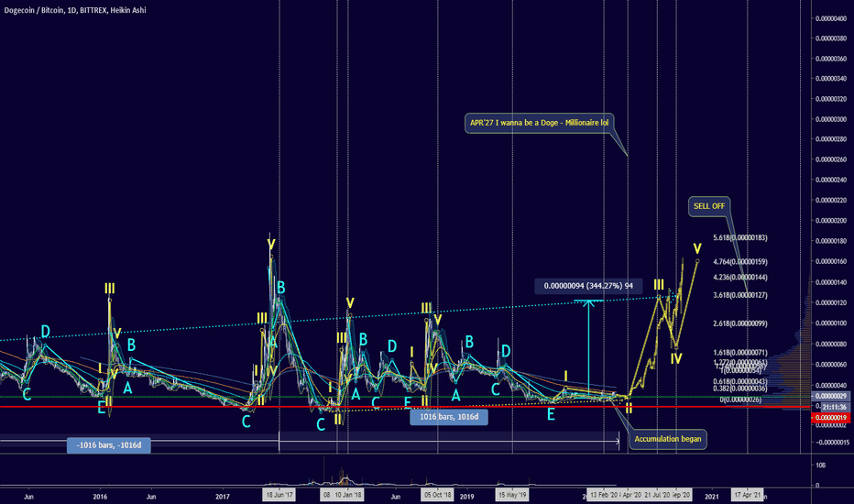The height and width of the screenshot is (504, 854).
Task: Click the 1016 bars, 1016d date range label
Action: click(449, 417)
